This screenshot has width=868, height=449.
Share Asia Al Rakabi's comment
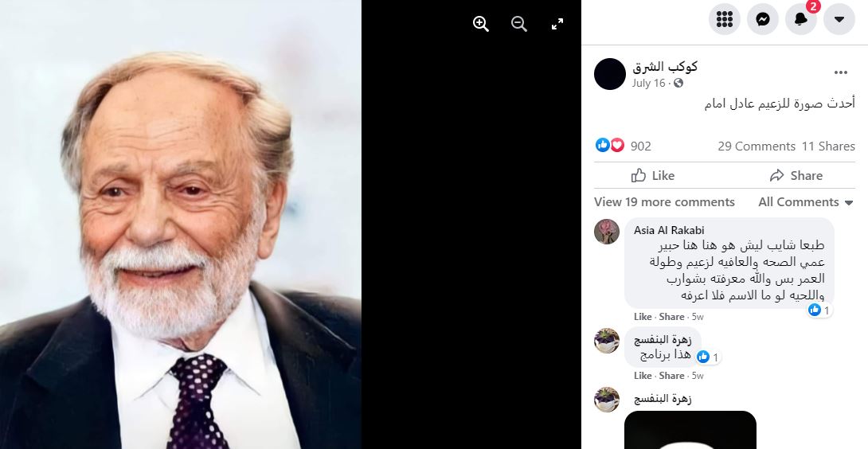(x=671, y=317)
